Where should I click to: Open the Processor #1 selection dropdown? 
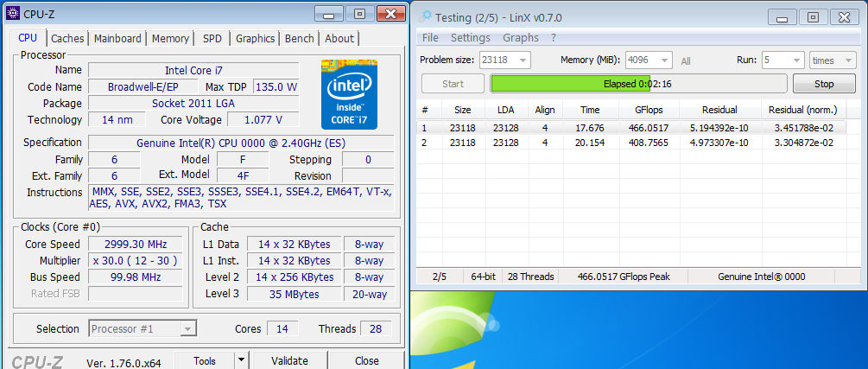143,328
